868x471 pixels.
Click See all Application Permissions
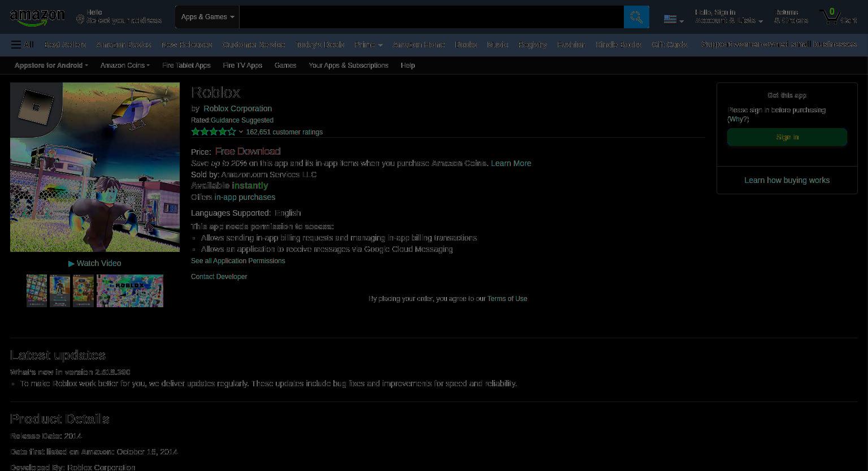coord(238,261)
